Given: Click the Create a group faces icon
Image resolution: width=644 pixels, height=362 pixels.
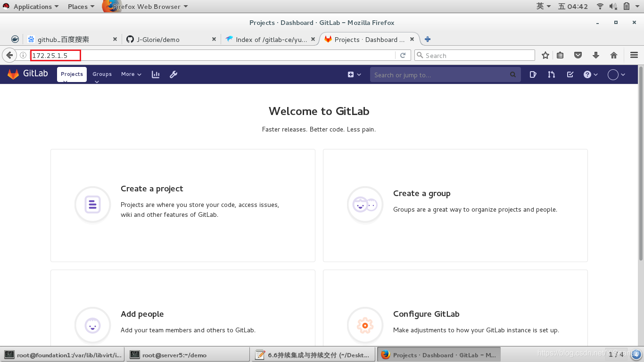Looking at the screenshot, I should point(365,205).
